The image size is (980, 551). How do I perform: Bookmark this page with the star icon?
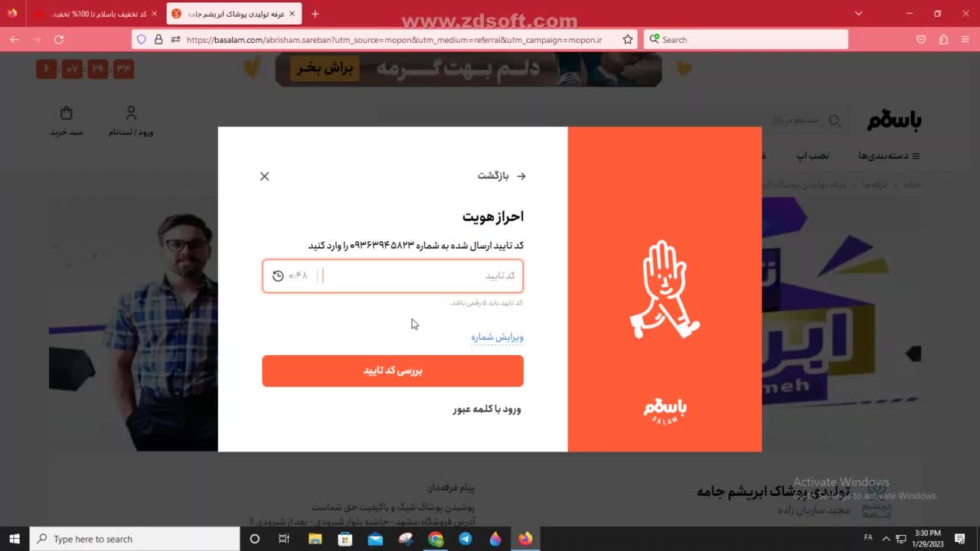coord(628,39)
